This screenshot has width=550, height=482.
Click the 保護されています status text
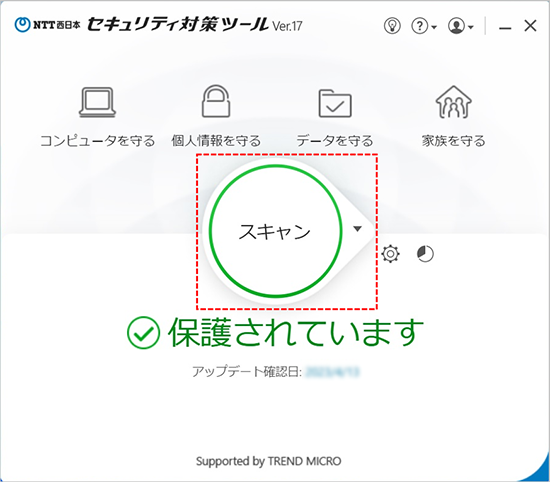click(x=296, y=333)
